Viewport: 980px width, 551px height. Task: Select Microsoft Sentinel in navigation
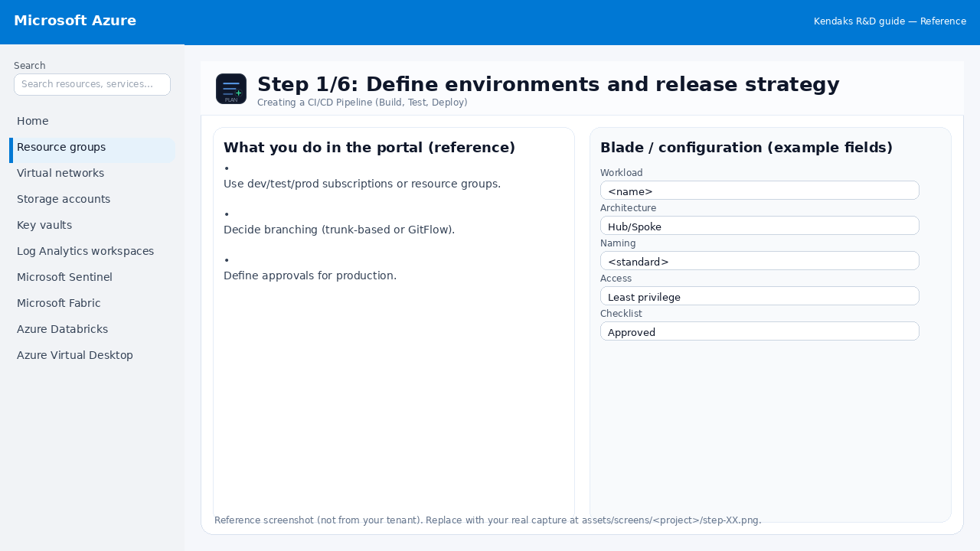[92, 277]
